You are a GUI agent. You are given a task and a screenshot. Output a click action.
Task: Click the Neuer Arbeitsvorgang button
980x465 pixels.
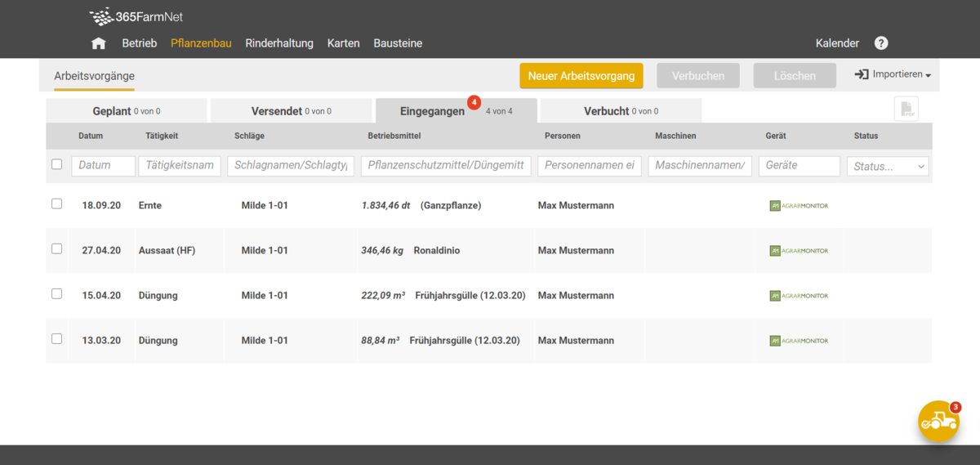coord(581,76)
